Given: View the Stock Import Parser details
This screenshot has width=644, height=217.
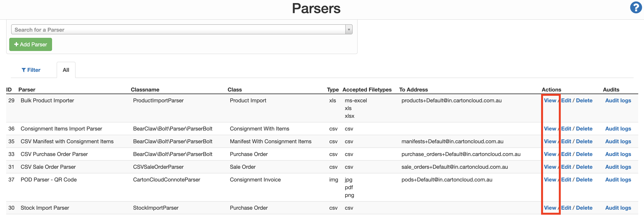Looking at the screenshot, I should pos(550,208).
